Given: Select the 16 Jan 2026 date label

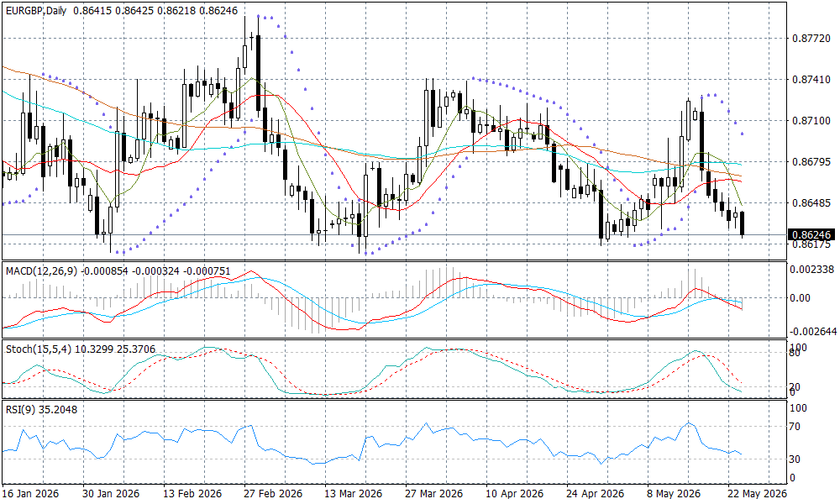Looking at the screenshot, I should [30, 493].
